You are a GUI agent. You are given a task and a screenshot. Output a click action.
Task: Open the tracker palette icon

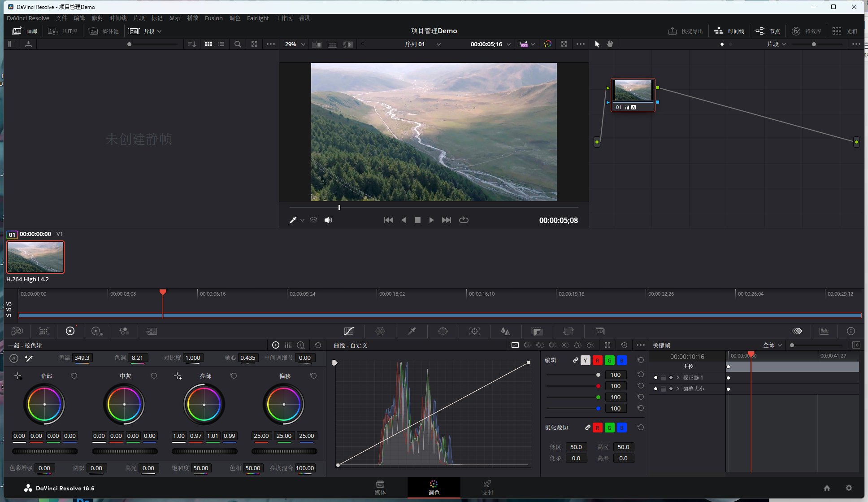(x=474, y=331)
